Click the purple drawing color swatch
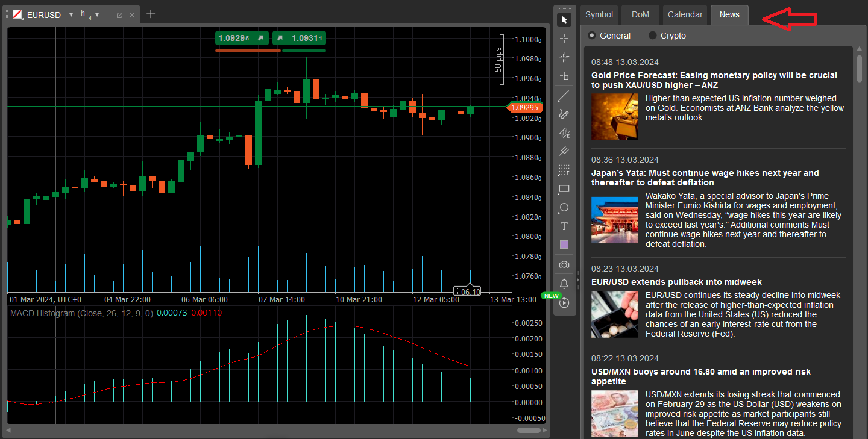Viewport: 868px width, 439px height. point(564,245)
